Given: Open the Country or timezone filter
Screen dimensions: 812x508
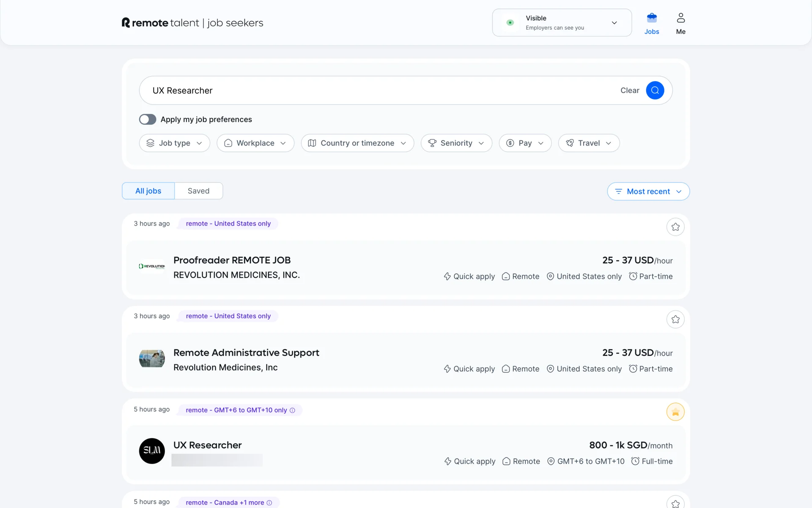Looking at the screenshot, I should coord(357,143).
